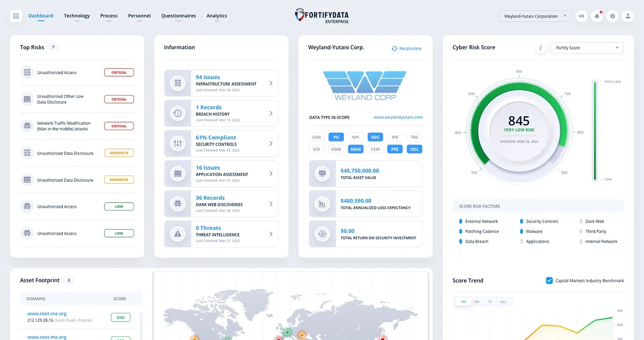The width and height of the screenshot is (644, 340).
Task: Open Weyland-Yutani Corporation company dropdown
Action: pyautogui.click(x=535, y=16)
